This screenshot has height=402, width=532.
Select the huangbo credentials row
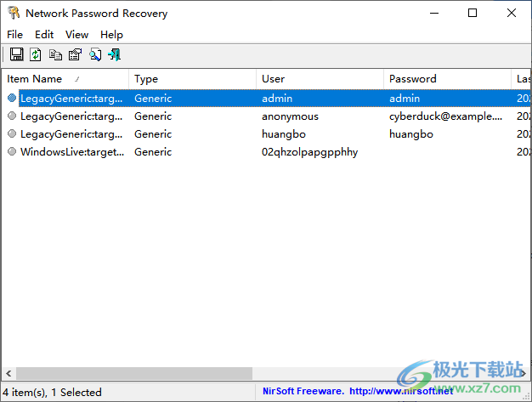coord(266,134)
